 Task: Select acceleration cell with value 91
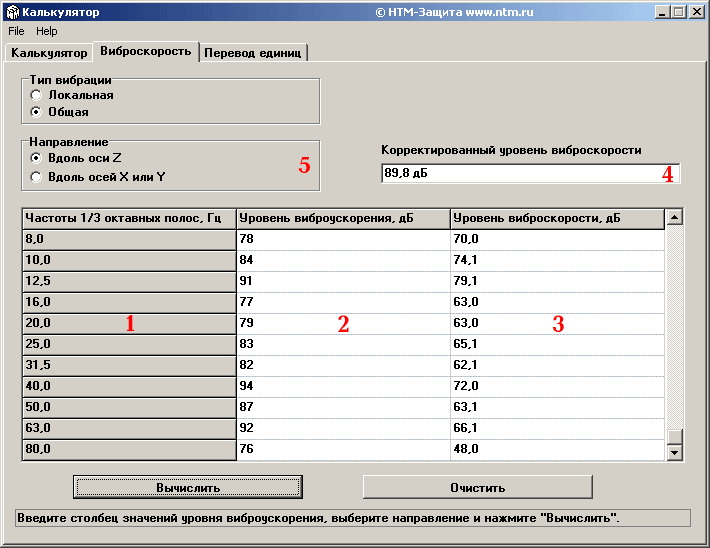(343, 282)
